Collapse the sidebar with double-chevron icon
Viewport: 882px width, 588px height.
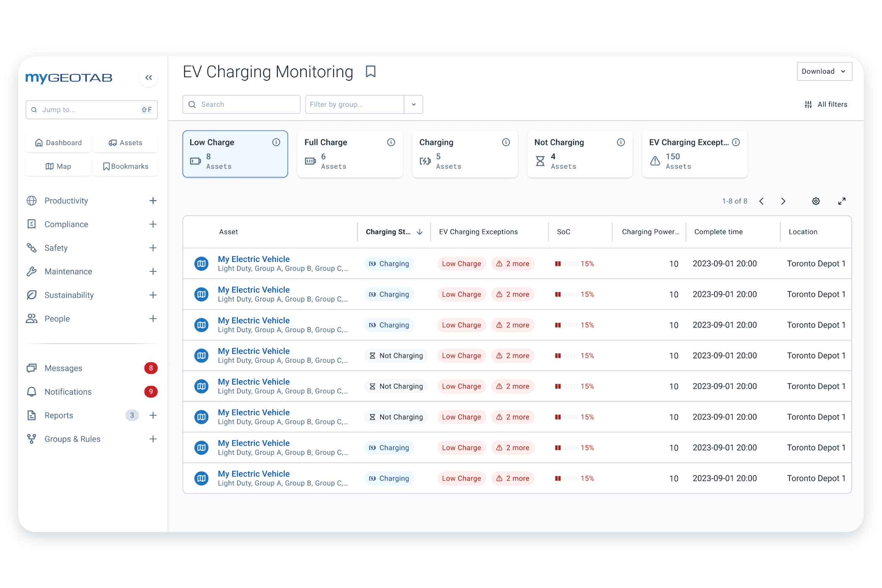(148, 78)
